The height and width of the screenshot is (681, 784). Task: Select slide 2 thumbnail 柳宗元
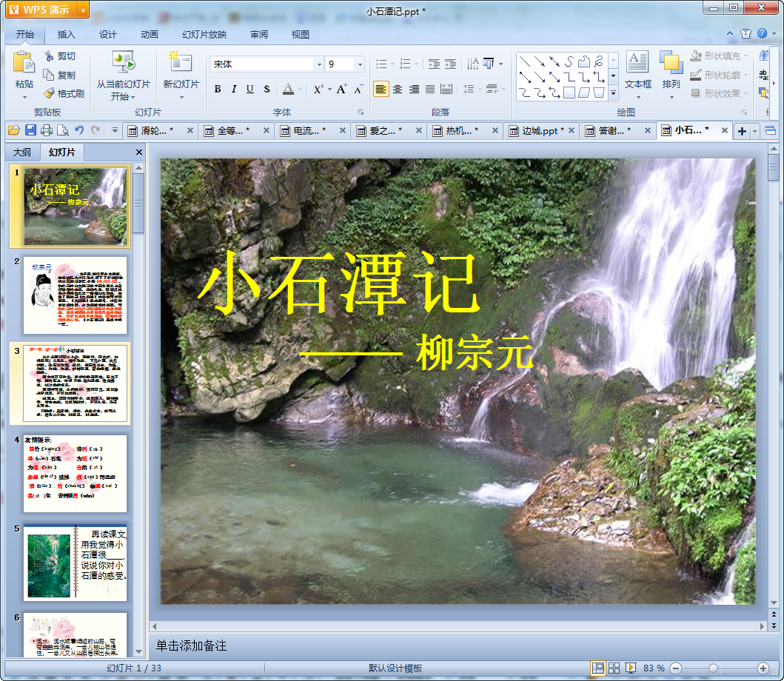point(75,295)
